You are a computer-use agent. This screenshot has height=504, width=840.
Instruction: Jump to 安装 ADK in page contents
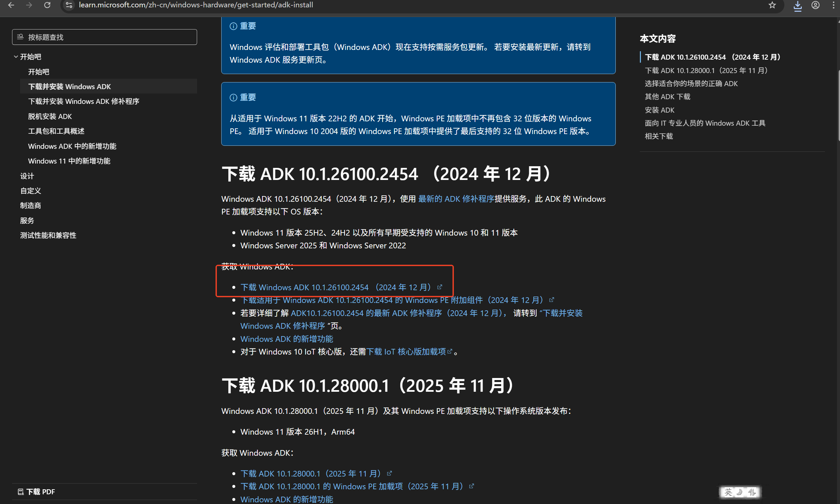click(x=659, y=110)
